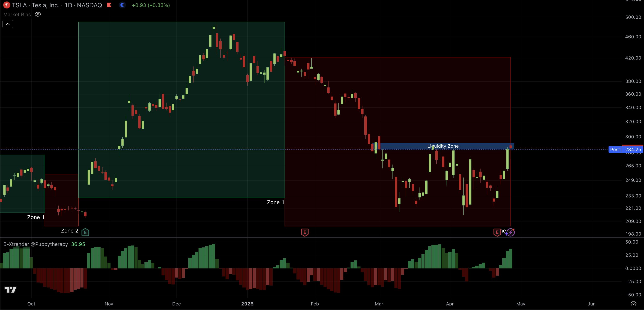
Task: Select the Zone 2 label
Action: 69,231
